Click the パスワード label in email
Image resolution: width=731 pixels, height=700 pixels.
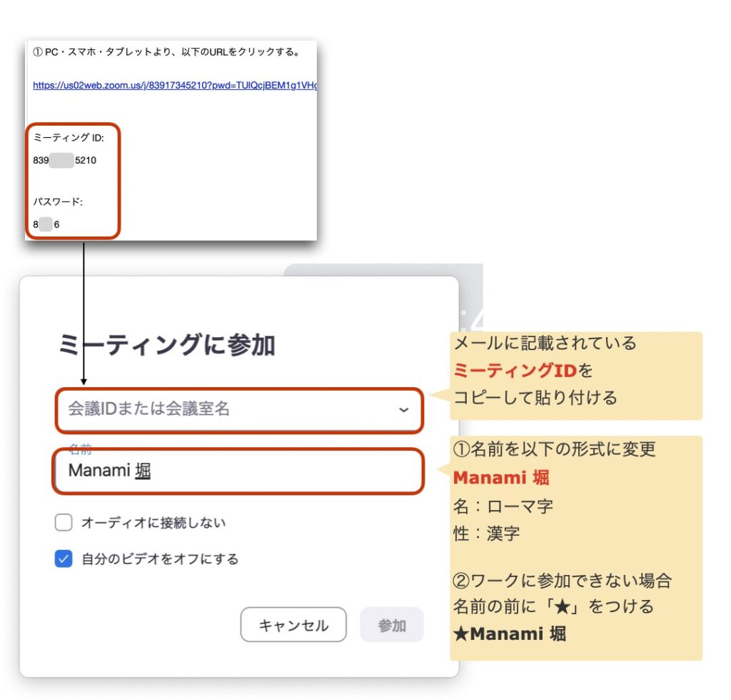pos(58,202)
